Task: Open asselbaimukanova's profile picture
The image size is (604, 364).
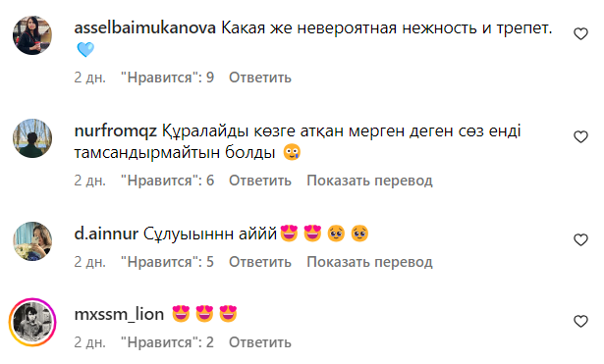Action: pyautogui.click(x=32, y=35)
